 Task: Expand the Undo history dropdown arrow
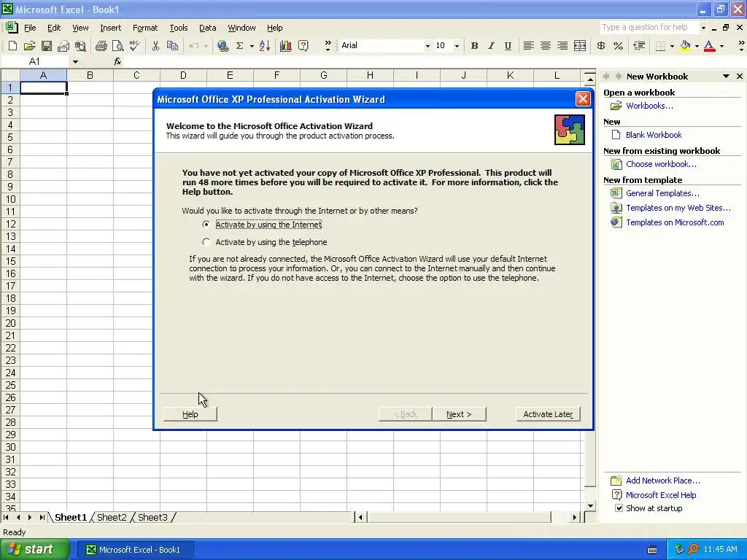point(206,46)
